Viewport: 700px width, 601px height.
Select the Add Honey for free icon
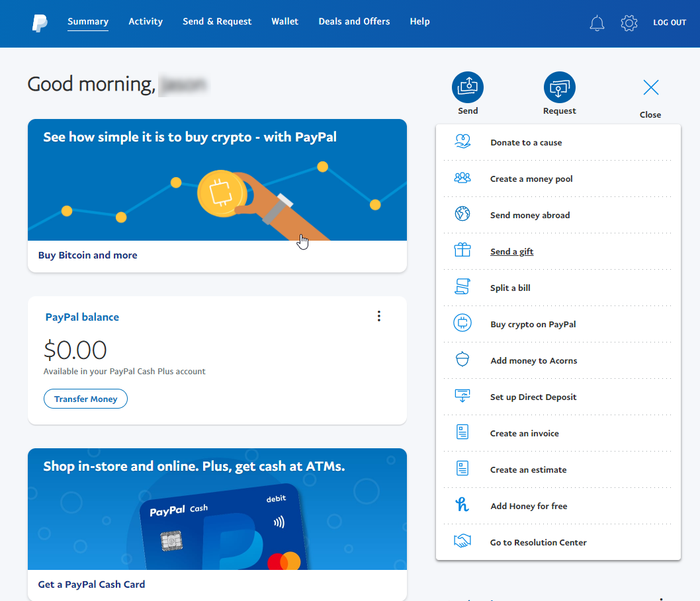point(462,505)
